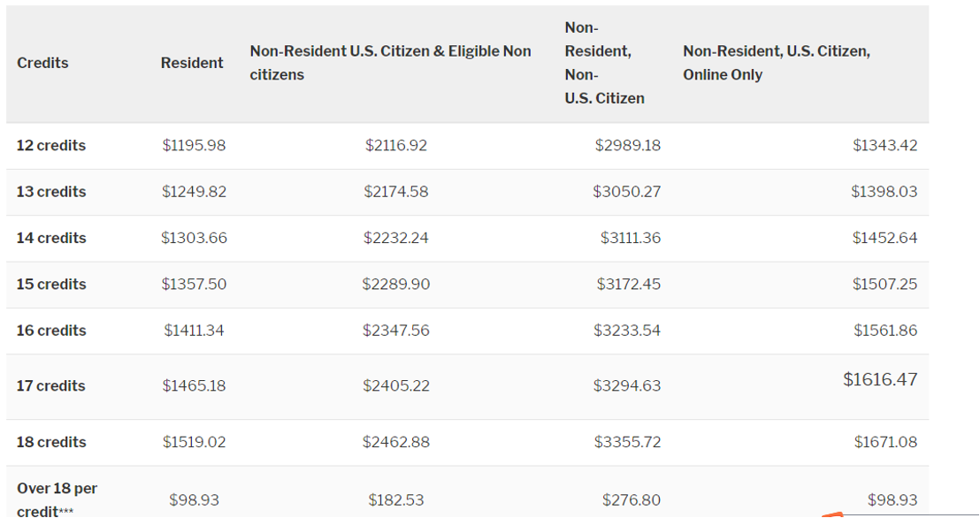Click the 15 credits row label
This screenshot has height=518, width=980.
pos(51,284)
